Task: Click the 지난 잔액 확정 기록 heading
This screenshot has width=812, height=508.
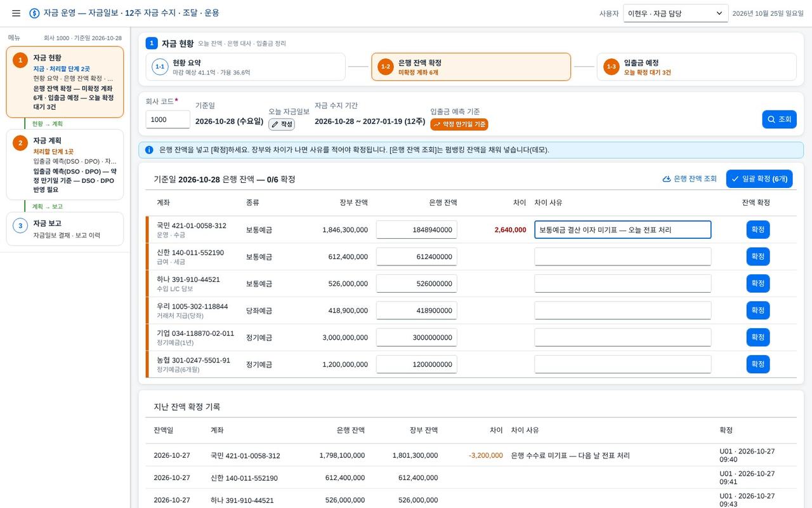Action: coord(187,406)
